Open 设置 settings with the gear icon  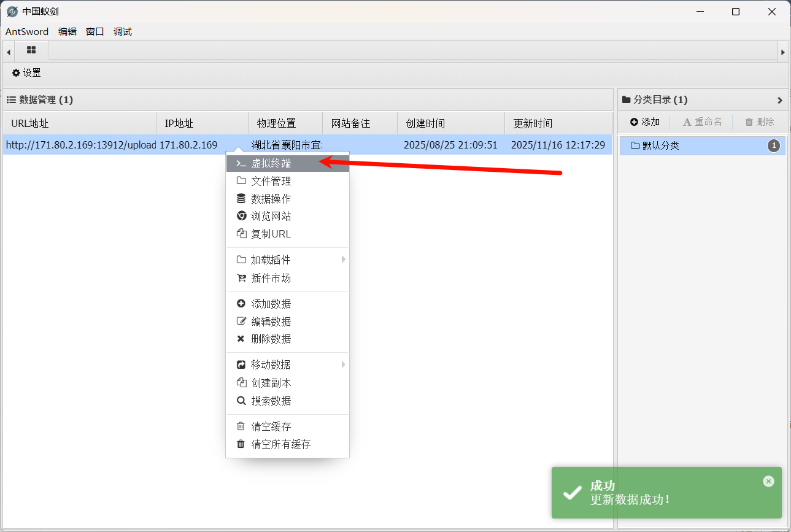(x=26, y=72)
